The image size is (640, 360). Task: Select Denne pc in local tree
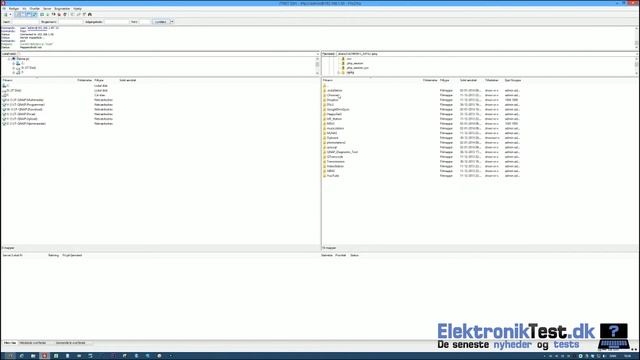tap(23, 59)
